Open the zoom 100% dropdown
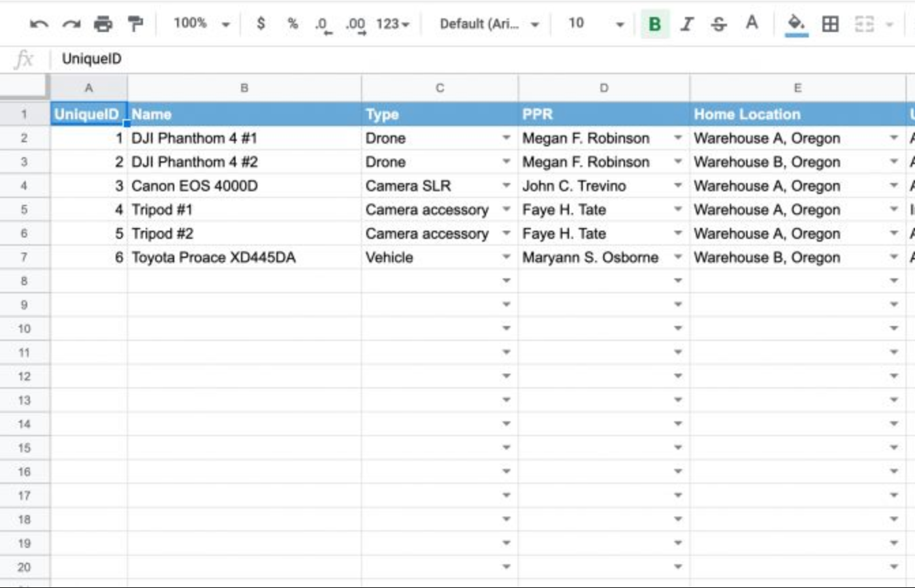This screenshot has width=915, height=588. click(x=202, y=24)
